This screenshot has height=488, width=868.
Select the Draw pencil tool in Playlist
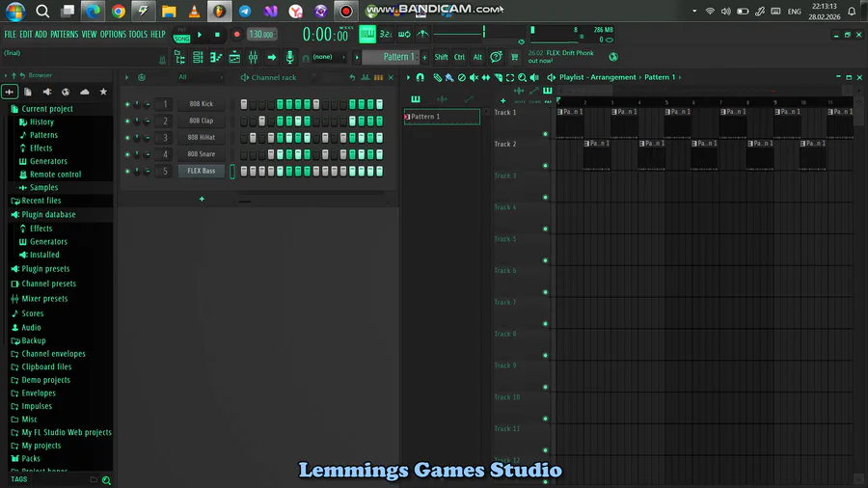tap(437, 77)
